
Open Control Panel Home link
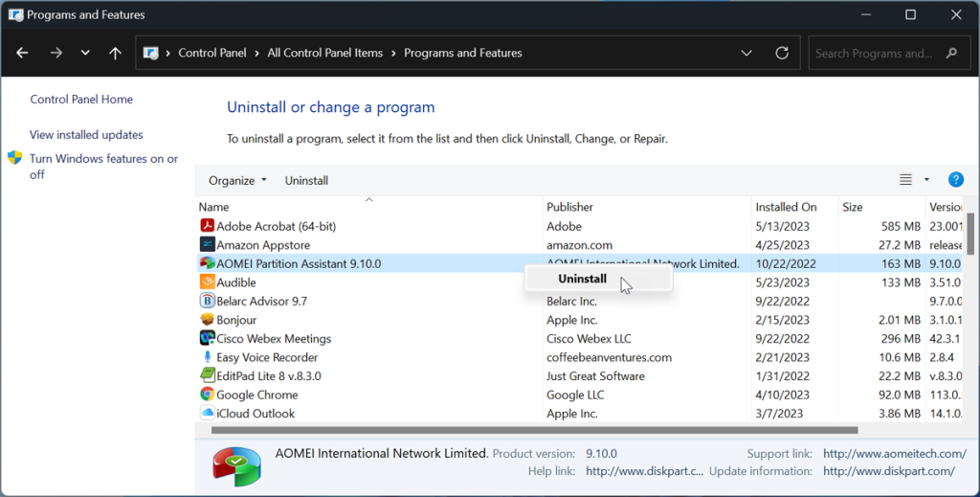point(81,99)
